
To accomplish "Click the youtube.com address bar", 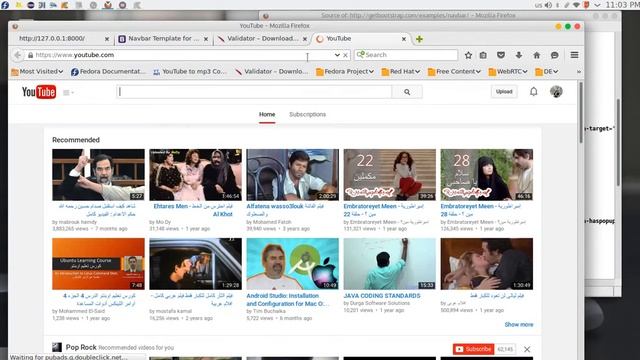I will (x=180, y=55).
